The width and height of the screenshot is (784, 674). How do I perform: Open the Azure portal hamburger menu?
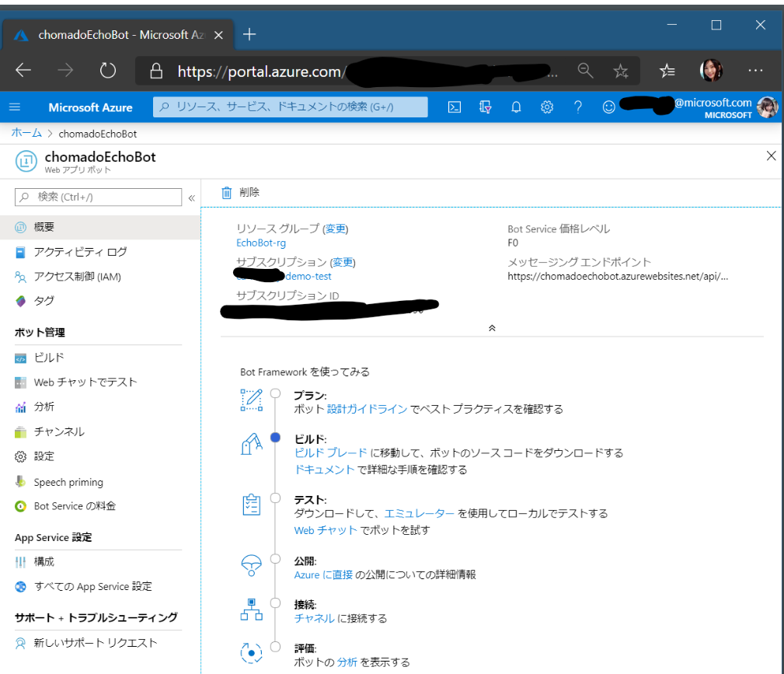click(15, 107)
